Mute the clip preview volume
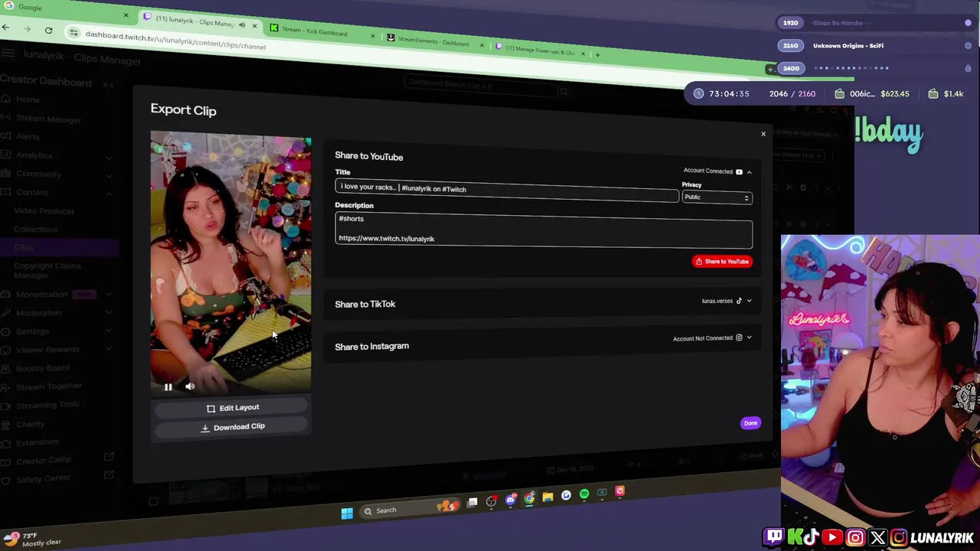The image size is (980, 551). click(x=190, y=386)
